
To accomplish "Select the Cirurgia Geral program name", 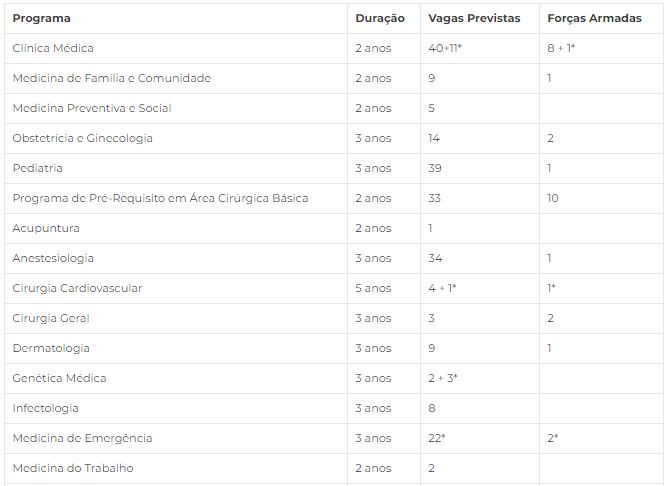I will click(x=51, y=318).
